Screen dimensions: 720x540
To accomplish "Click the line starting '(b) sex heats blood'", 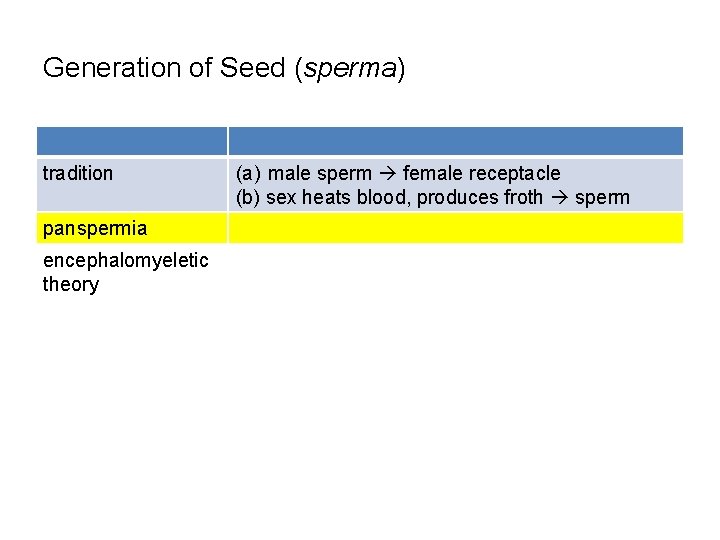I will (432, 197).
